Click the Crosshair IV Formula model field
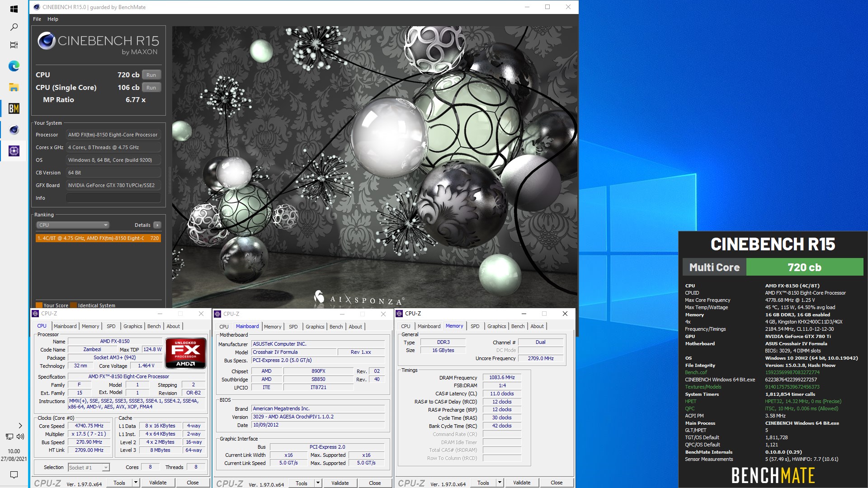 294,352
